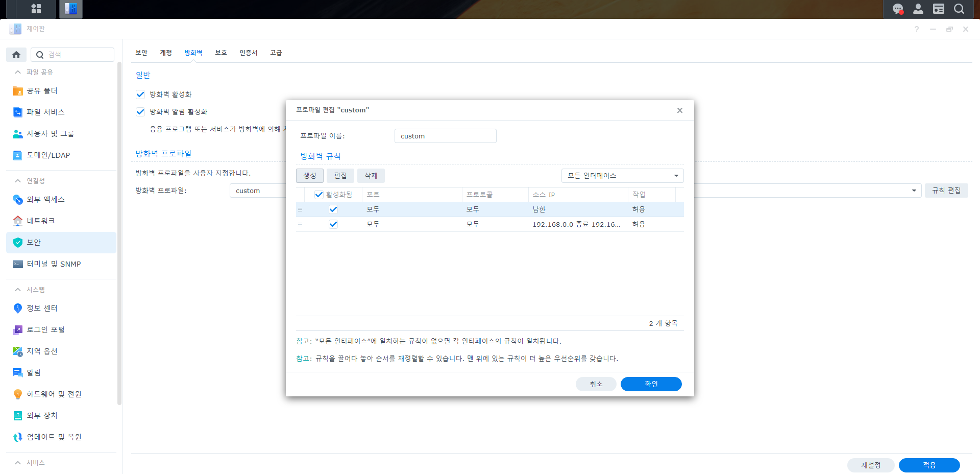
Task: Open the main menu grid icon
Action: (36, 9)
